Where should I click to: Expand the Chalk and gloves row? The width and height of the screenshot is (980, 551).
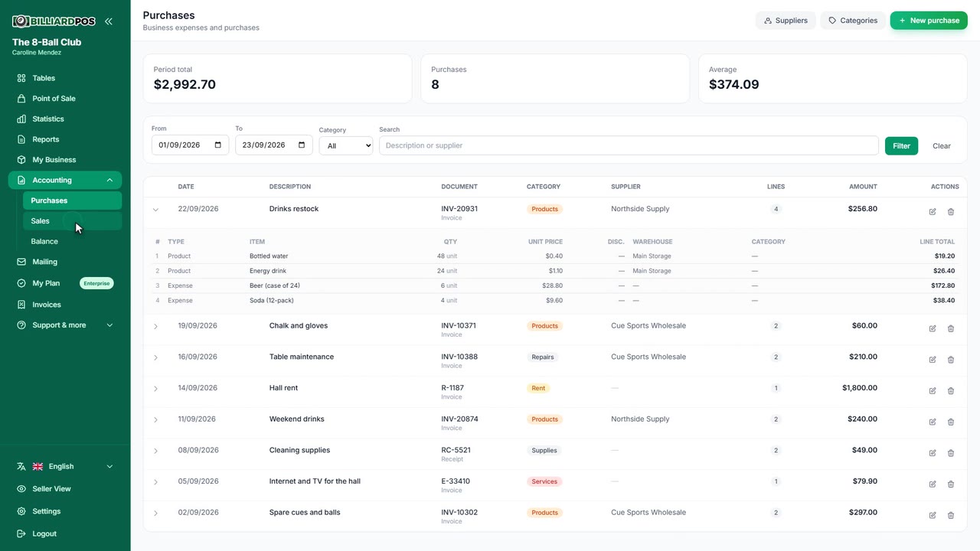pos(155,327)
